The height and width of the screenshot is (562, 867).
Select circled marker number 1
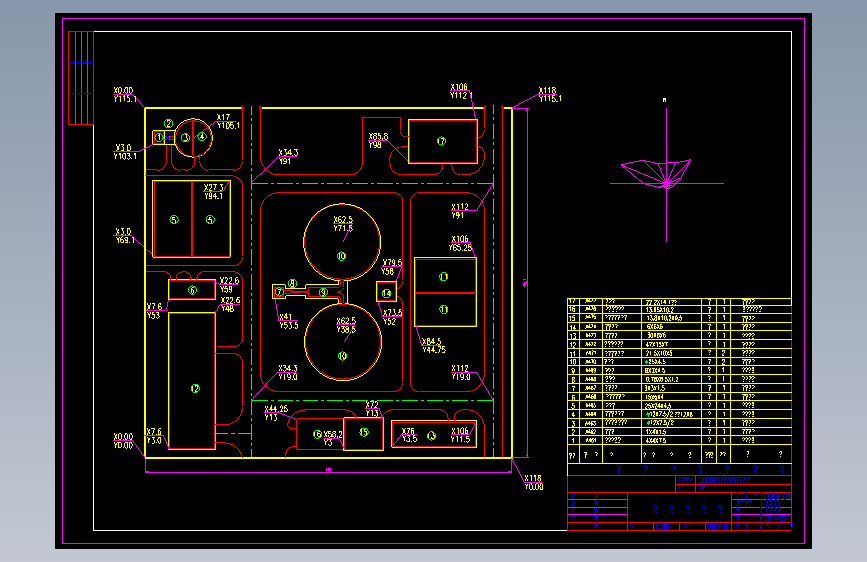click(x=159, y=137)
